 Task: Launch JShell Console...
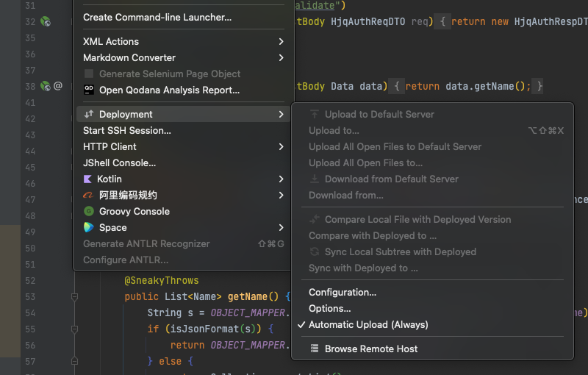[x=119, y=162]
